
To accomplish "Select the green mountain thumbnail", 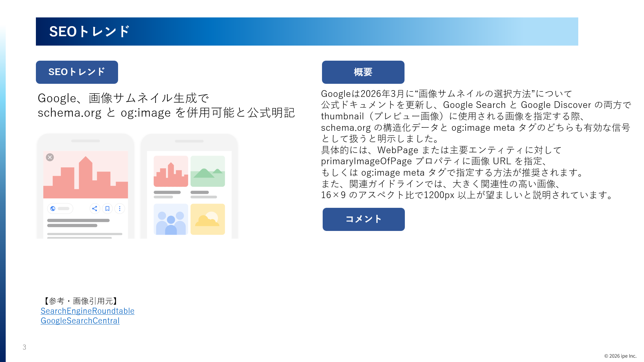I will (208, 171).
